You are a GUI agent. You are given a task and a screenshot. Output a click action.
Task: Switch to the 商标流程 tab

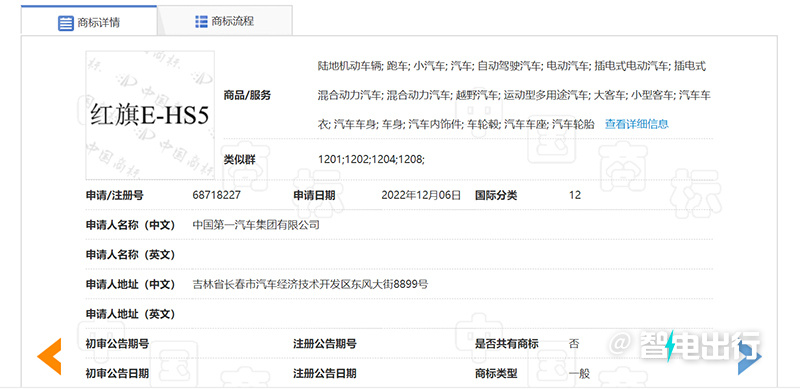click(x=224, y=21)
